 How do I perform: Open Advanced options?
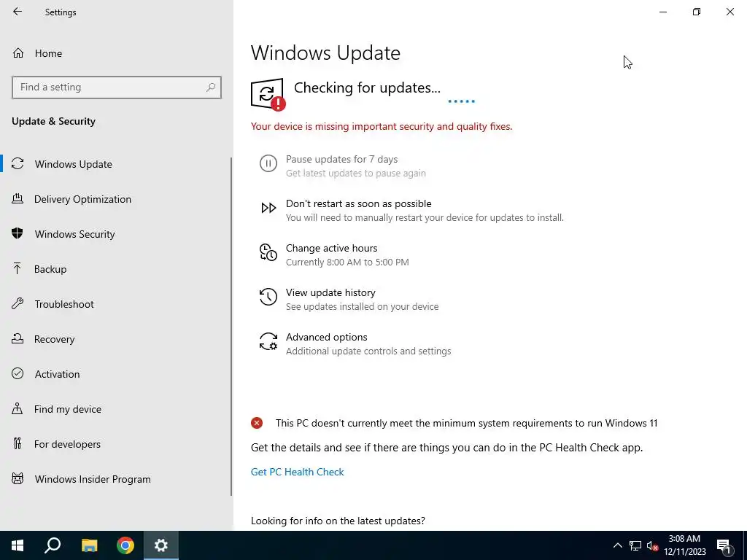pos(326,337)
